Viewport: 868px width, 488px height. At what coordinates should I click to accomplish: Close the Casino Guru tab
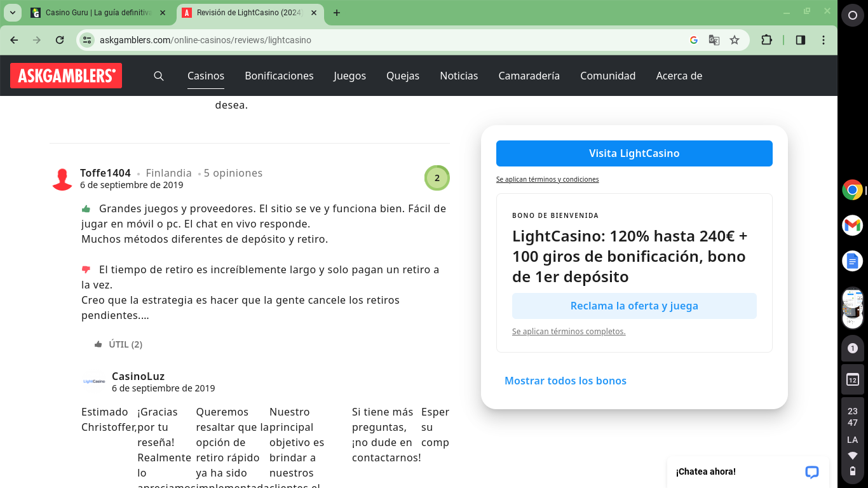[163, 13]
